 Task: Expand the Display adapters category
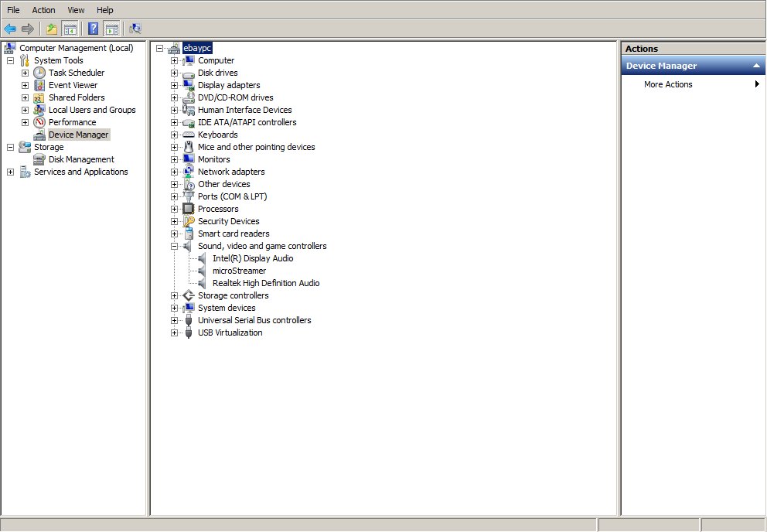pyautogui.click(x=174, y=85)
